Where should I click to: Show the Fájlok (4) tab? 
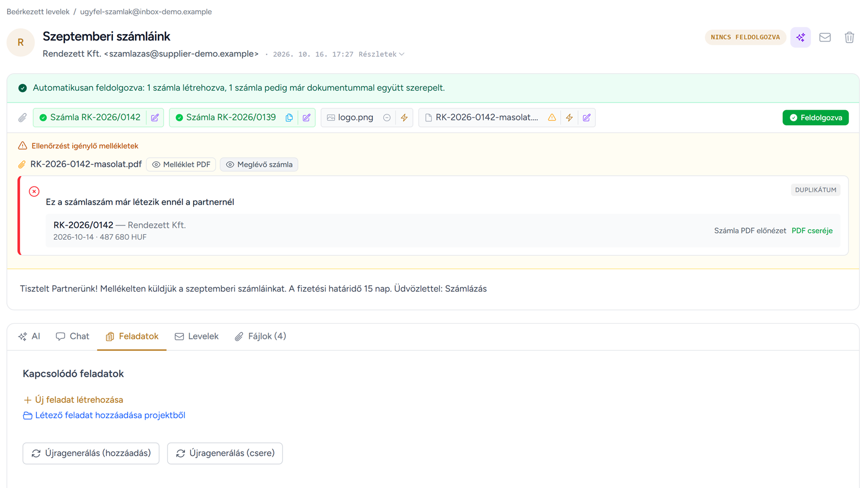pos(260,336)
